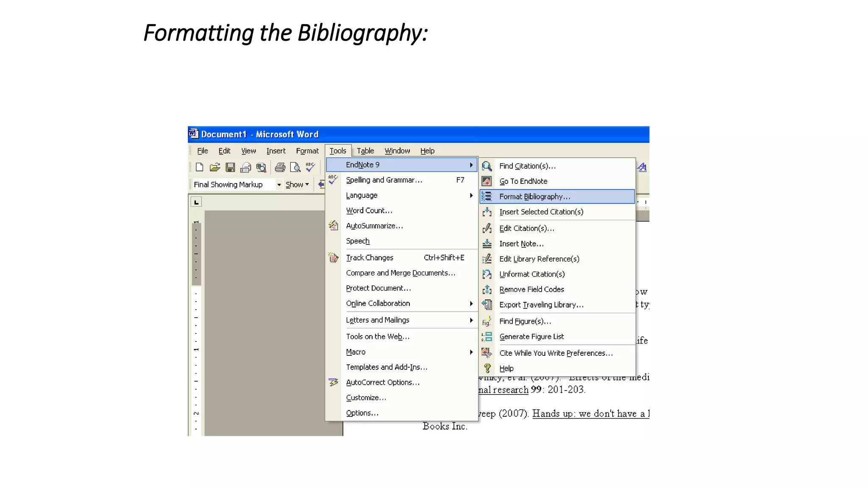868x488 pixels.
Task: Click the Tools menu
Action: click(338, 151)
